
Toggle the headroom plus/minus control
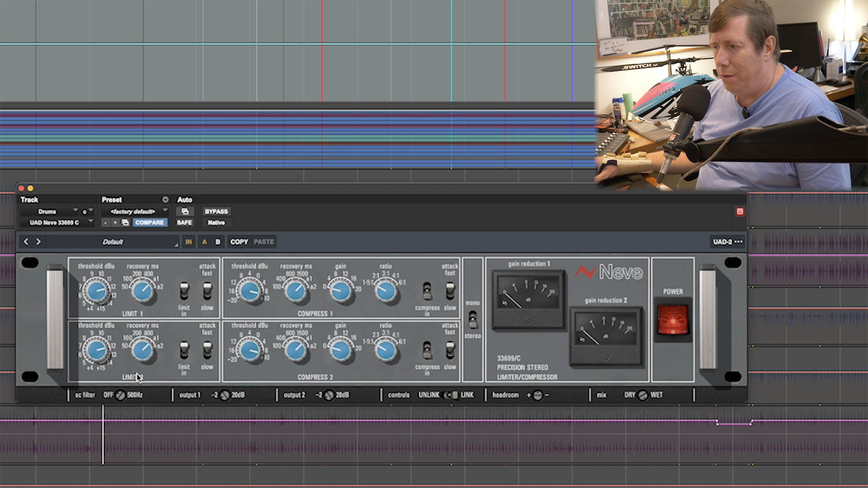click(x=537, y=395)
